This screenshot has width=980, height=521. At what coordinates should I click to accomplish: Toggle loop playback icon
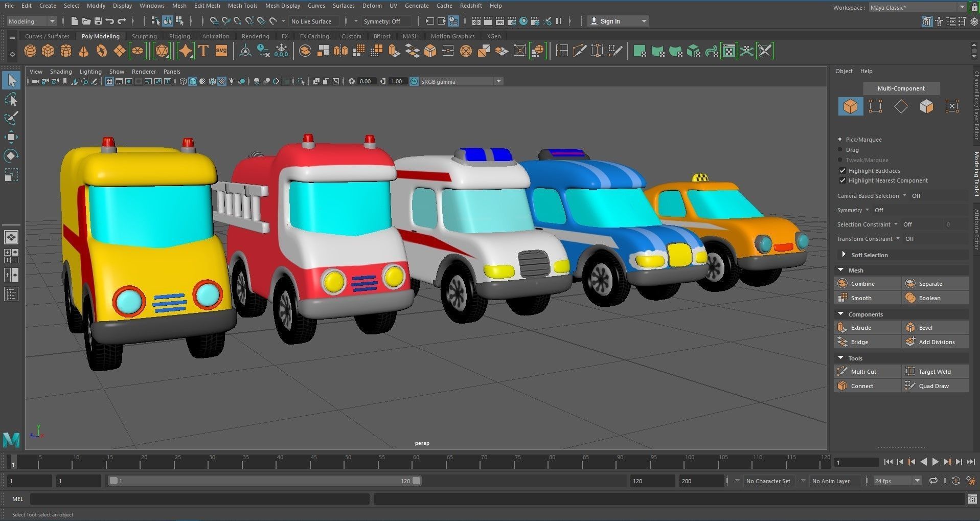click(x=933, y=481)
